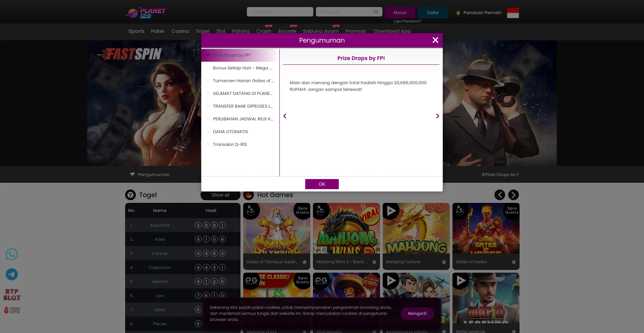Click Aries in Togel table
The image size is (644, 333).
(x=160, y=239)
